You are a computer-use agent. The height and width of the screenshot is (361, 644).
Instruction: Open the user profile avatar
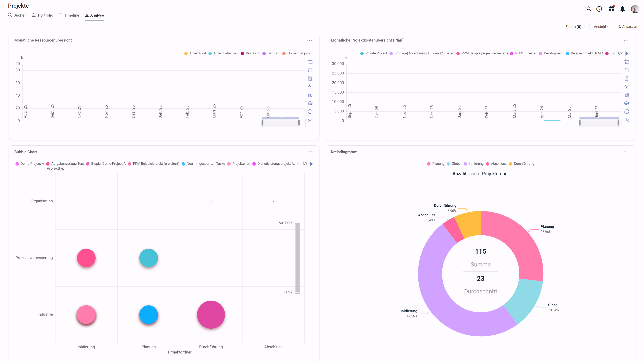(x=635, y=9)
